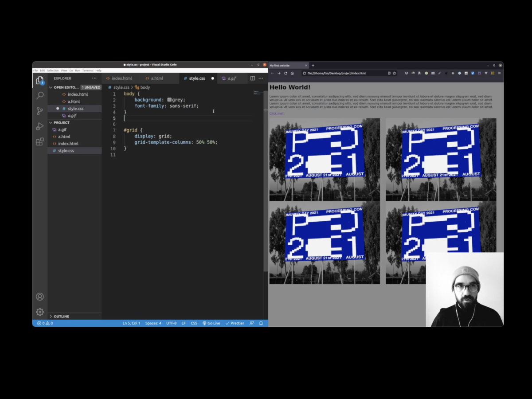Open the File menu in VS Code
The height and width of the screenshot is (399, 532).
click(x=35, y=70)
